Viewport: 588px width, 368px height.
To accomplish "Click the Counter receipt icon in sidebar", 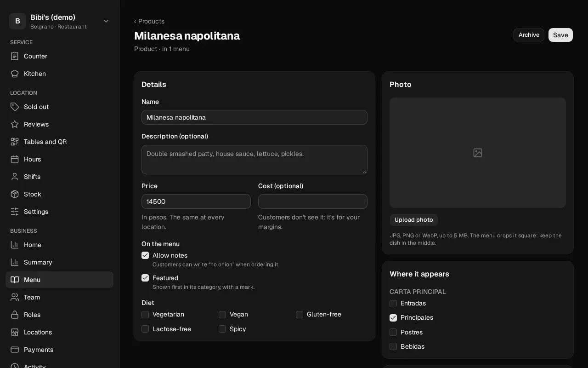I will 15,56.
